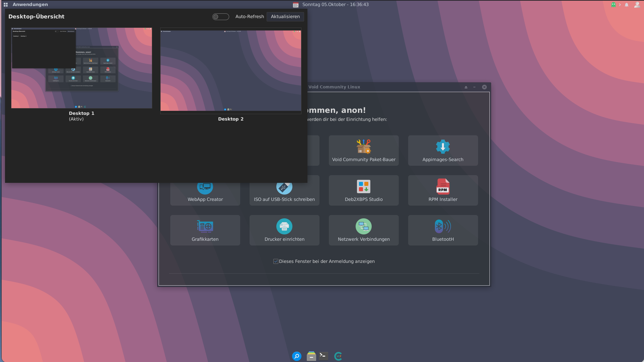
Task: Open terminal from the dock
Action: [x=324, y=356]
